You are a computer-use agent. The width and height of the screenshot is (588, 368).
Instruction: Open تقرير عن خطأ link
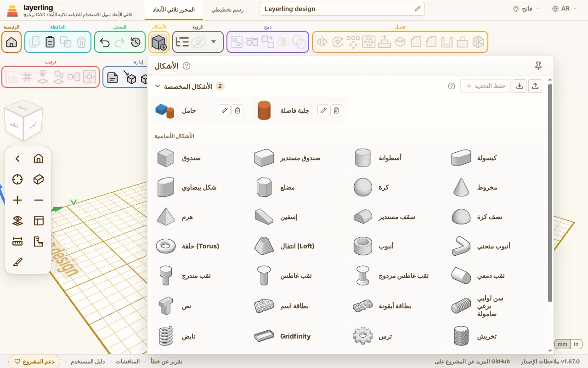pos(166,362)
